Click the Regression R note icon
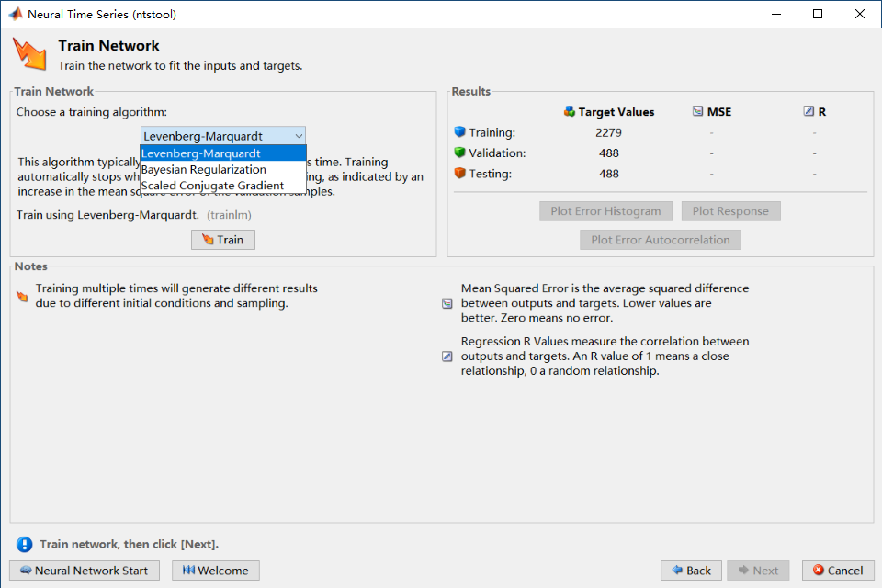This screenshot has width=882, height=588. [x=447, y=356]
